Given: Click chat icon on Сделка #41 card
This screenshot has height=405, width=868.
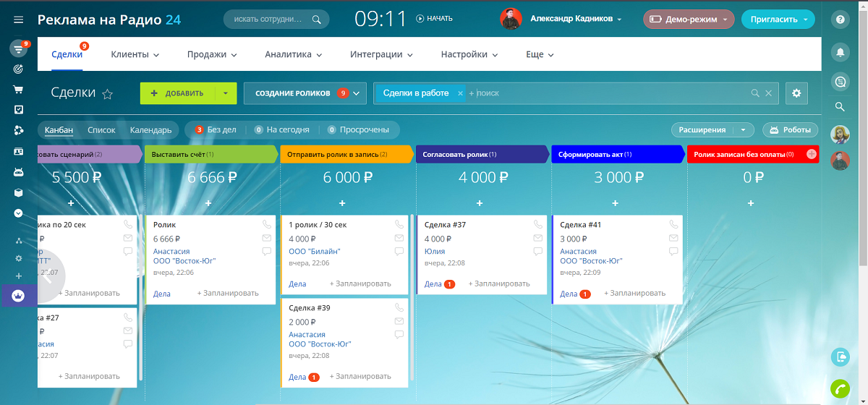Looking at the screenshot, I should [673, 252].
